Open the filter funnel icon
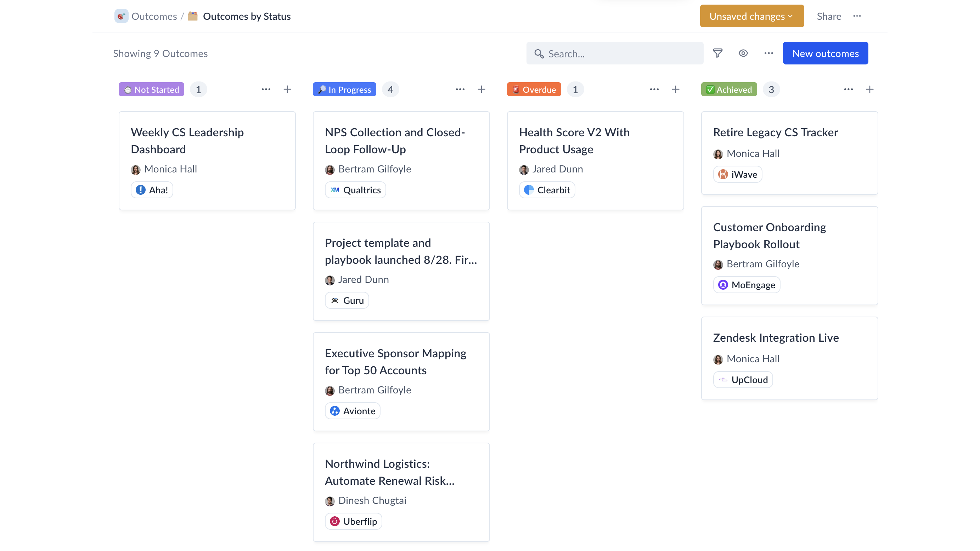The height and width of the screenshot is (551, 980). 717,53
